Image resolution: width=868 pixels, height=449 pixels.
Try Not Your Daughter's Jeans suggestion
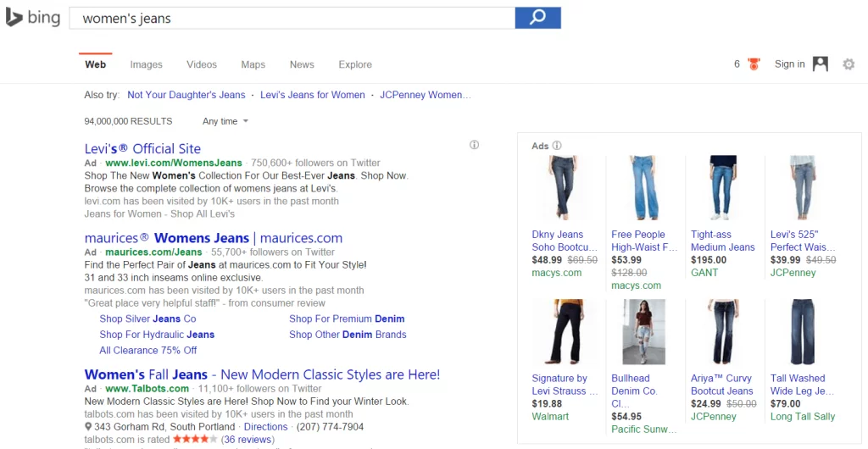click(x=186, y=95)
